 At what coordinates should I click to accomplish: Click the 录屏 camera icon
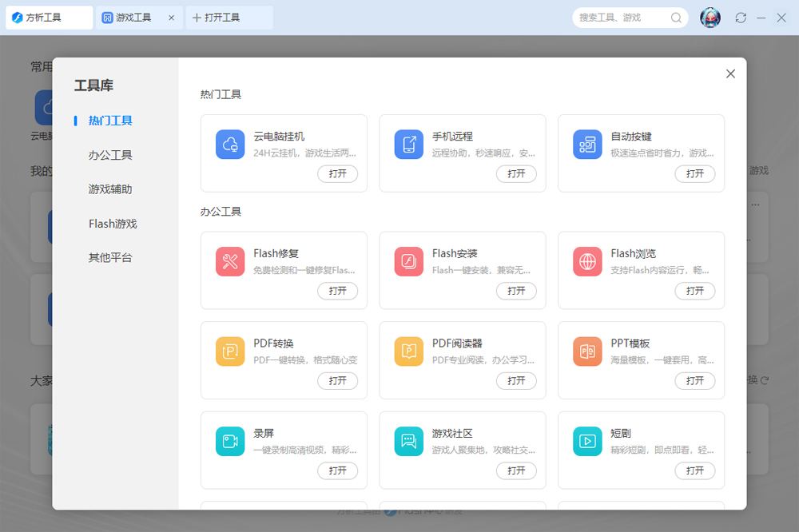(230, 442)
